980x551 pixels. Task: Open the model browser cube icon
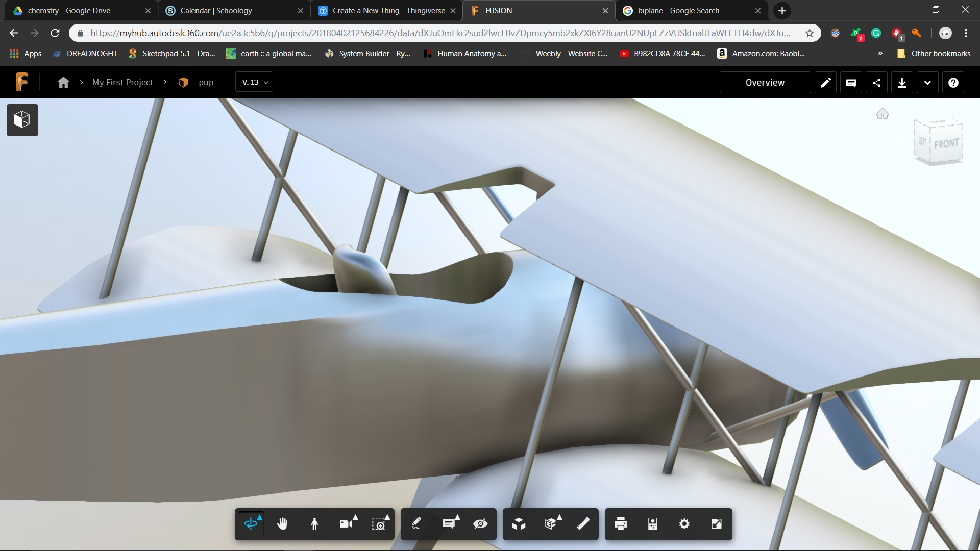[22, 120]
